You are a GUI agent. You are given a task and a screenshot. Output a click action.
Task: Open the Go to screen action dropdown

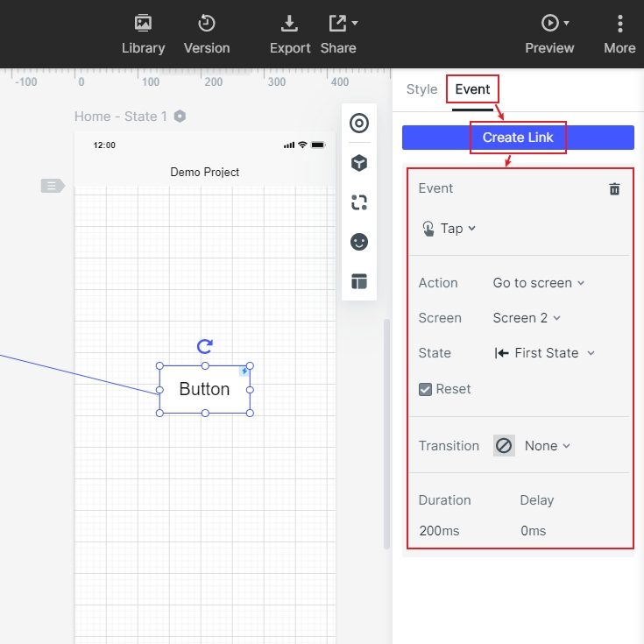pyautogui.click(x=539, y=283)
